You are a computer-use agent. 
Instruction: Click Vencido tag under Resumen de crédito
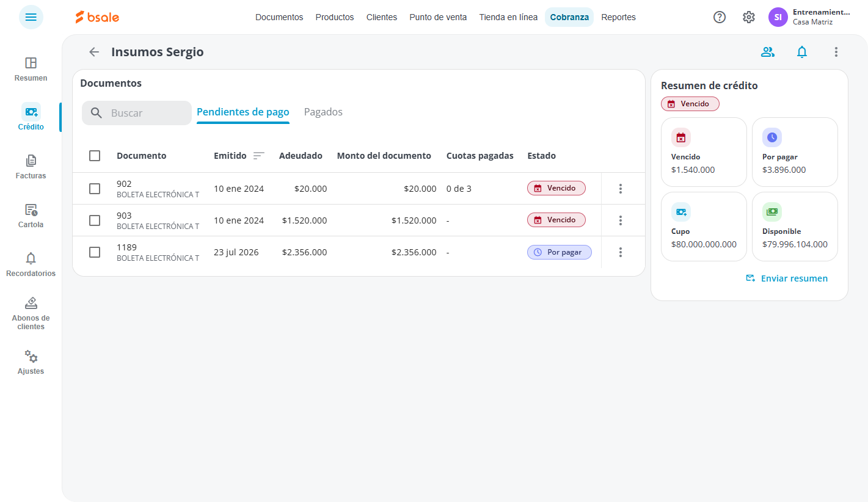[x=690, y=104]
